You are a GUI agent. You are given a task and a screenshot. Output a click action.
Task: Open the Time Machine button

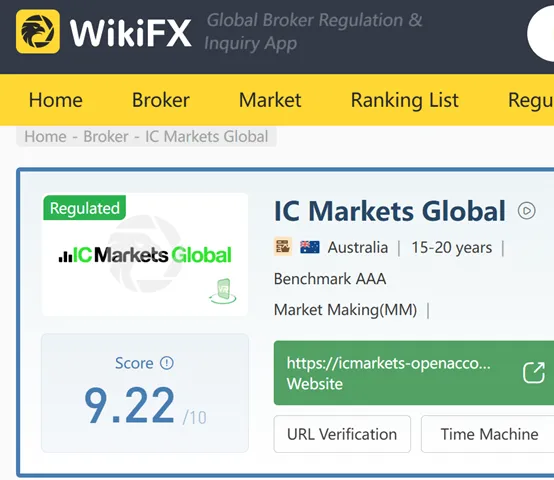[x=489, y=434]
